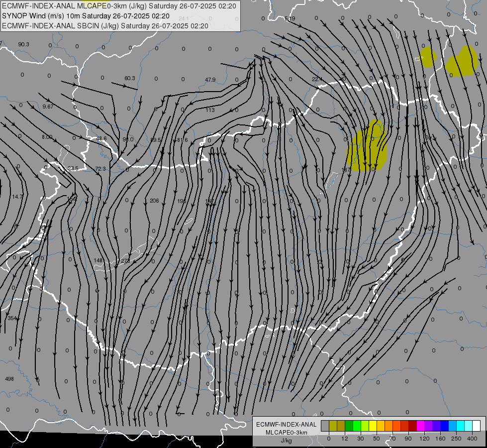Image resolution: width=487 pixels, height=448 pixels.
Task: Click the large olive CAPE patch mid-right
Action: 367,146
